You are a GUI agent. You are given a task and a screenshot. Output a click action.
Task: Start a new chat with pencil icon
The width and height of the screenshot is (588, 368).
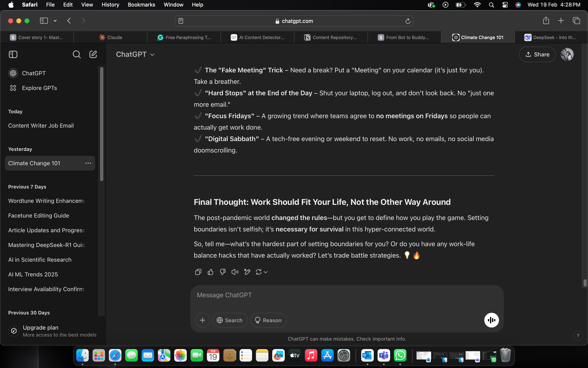tap(93, 54)
